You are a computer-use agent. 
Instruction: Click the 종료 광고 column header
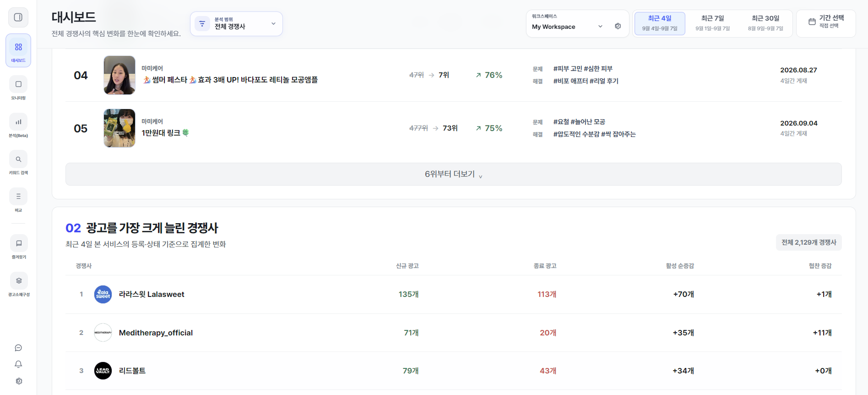pos(545,266)
